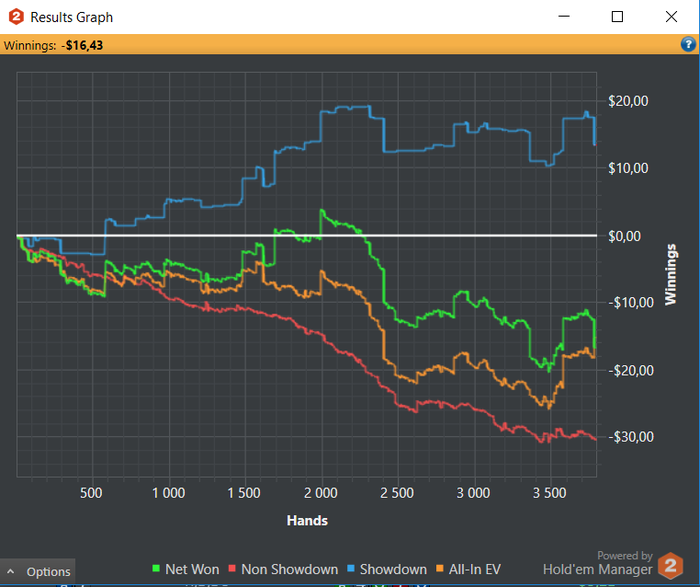700x587 pixels.
Task: Maximize the Results Graph window
Action: [617, 17]
